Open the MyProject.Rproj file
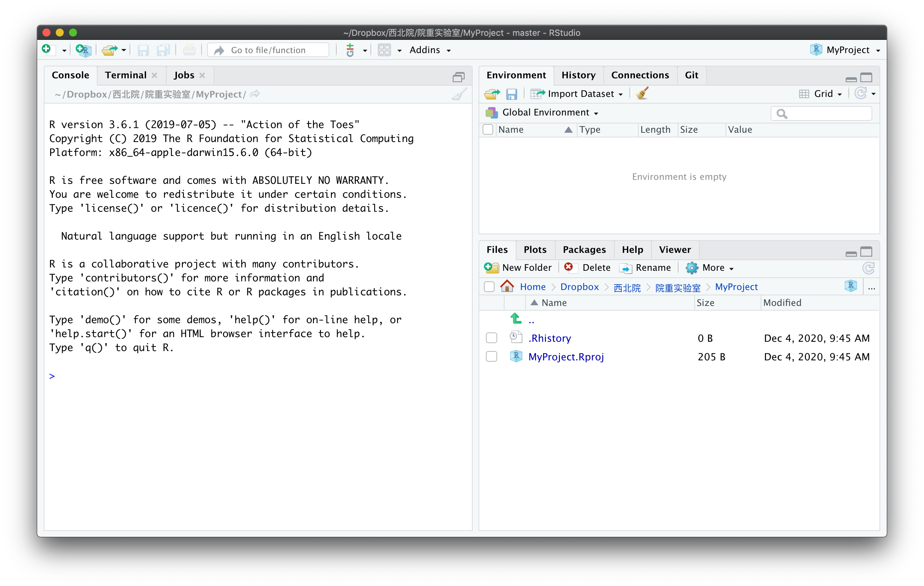 [566, 357]
